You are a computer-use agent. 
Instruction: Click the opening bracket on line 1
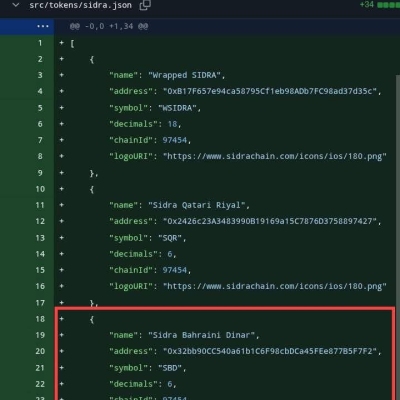point(72,43)
